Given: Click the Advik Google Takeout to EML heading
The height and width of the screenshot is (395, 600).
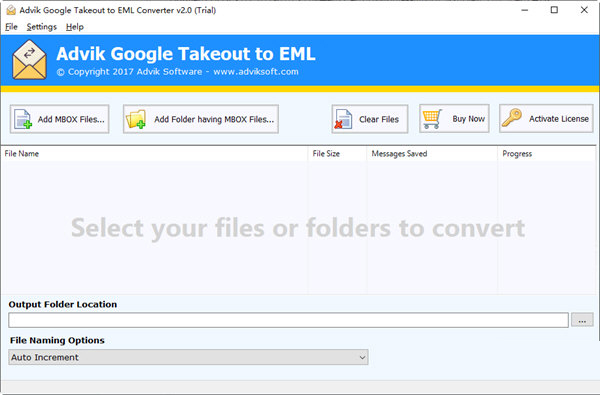Looking at the screenshot, I should click(x=186, y=54).
